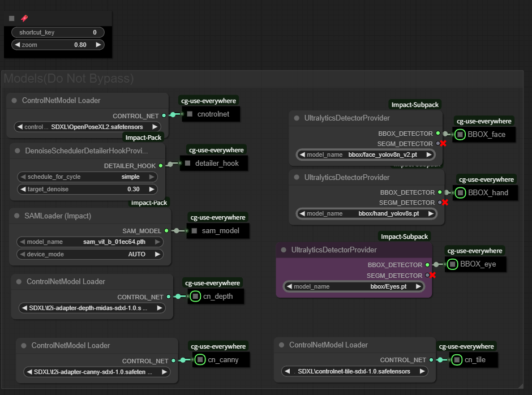
Task: Click the gray square icon beside the pin
Action: (11, 18)
